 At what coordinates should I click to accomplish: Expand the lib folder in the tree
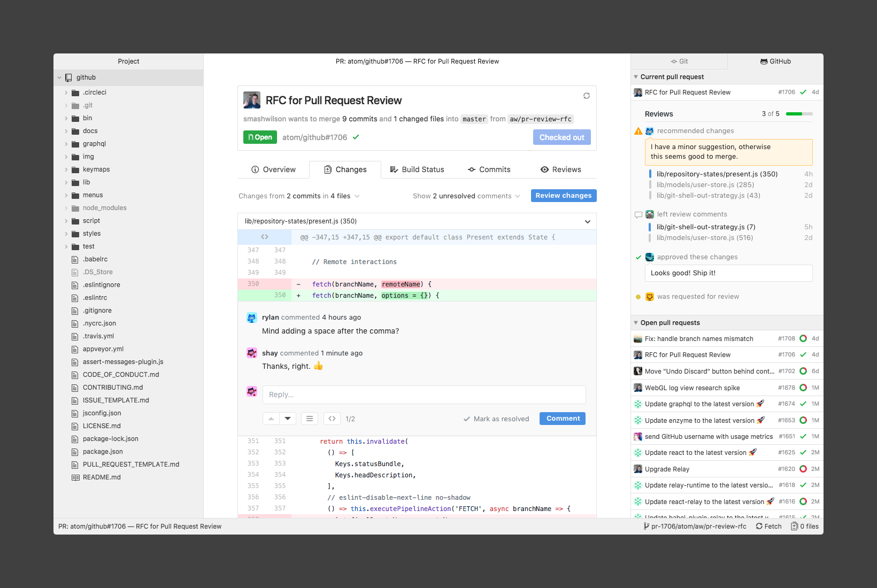point(66,182)
